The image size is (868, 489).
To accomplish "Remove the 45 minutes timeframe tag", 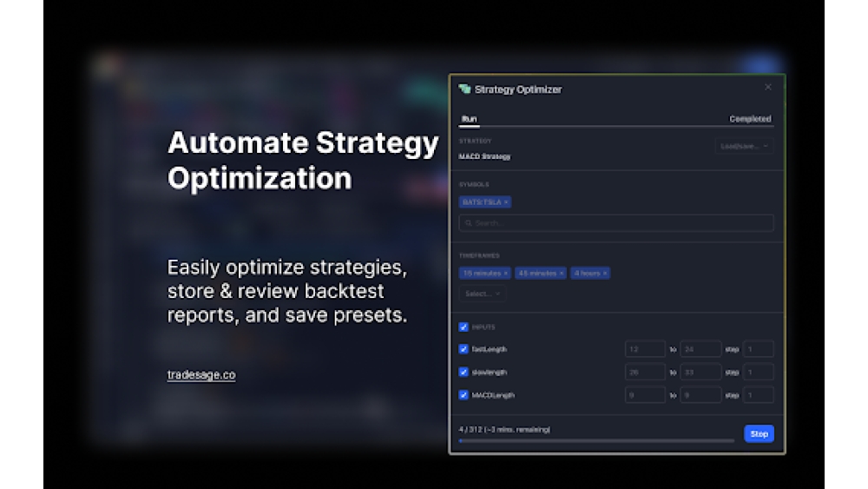I will coord(562,273).
